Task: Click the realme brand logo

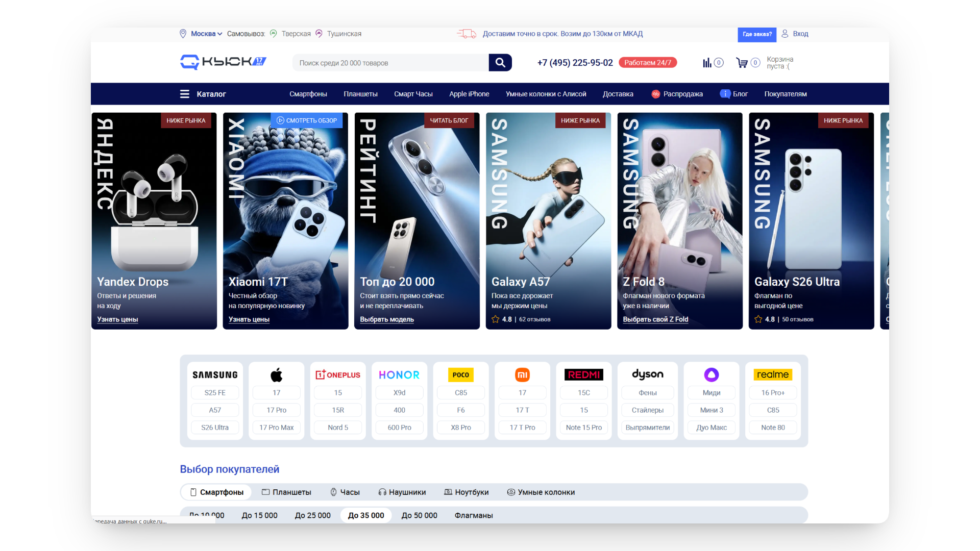Action: coord(773,375)
